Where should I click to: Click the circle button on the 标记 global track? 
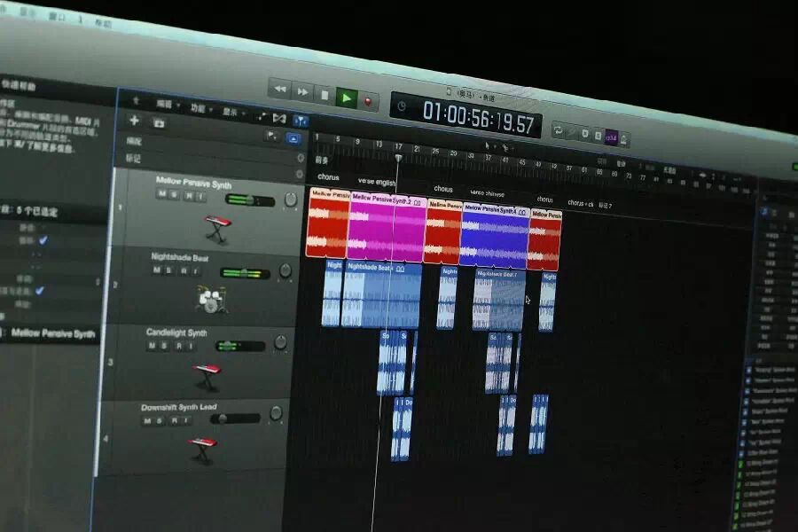[x=301, y=159]
